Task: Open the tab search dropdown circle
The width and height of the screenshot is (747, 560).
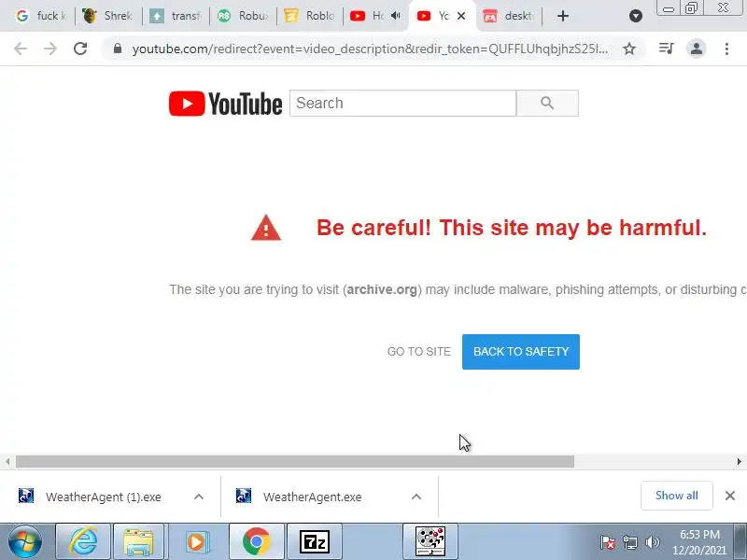Action: pyautogui.click(x=636, y=16)
